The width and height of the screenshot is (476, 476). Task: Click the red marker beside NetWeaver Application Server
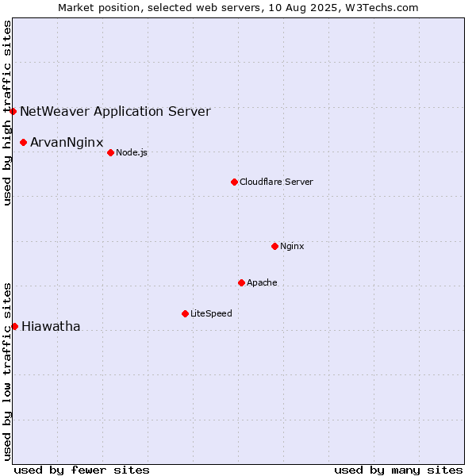(x=13, y=111)
